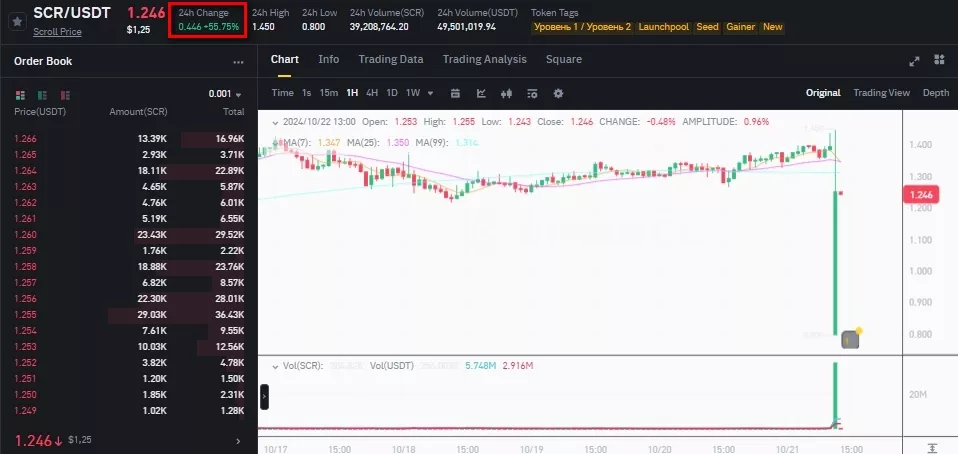Click the tall green candle on the price chart

(835, 263)
